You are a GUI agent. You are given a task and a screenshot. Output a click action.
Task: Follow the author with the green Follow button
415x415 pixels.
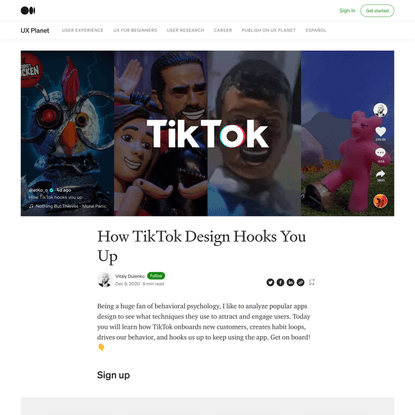[x=156, y=276]
